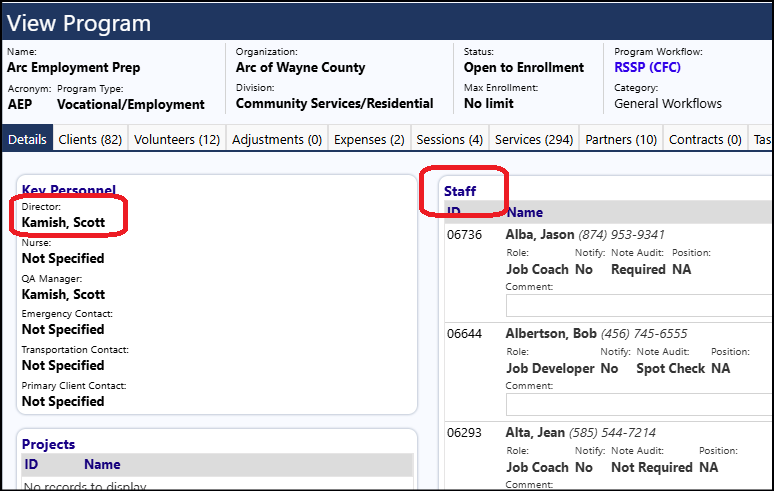Click Transportation Contact value Not Specified
The height and width of the screenshot is (491, 774).
click(x=63, y=365)
